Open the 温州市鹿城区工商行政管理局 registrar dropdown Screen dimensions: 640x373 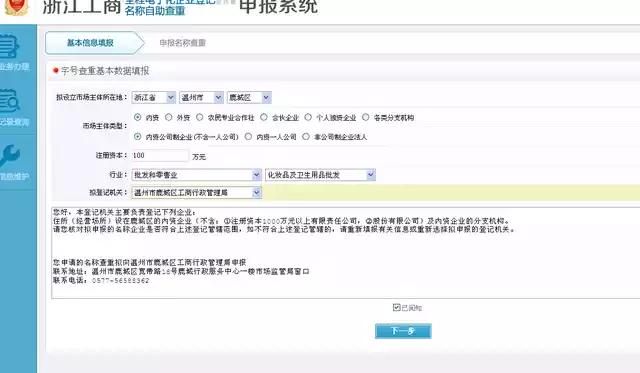[x=196, y=193]
